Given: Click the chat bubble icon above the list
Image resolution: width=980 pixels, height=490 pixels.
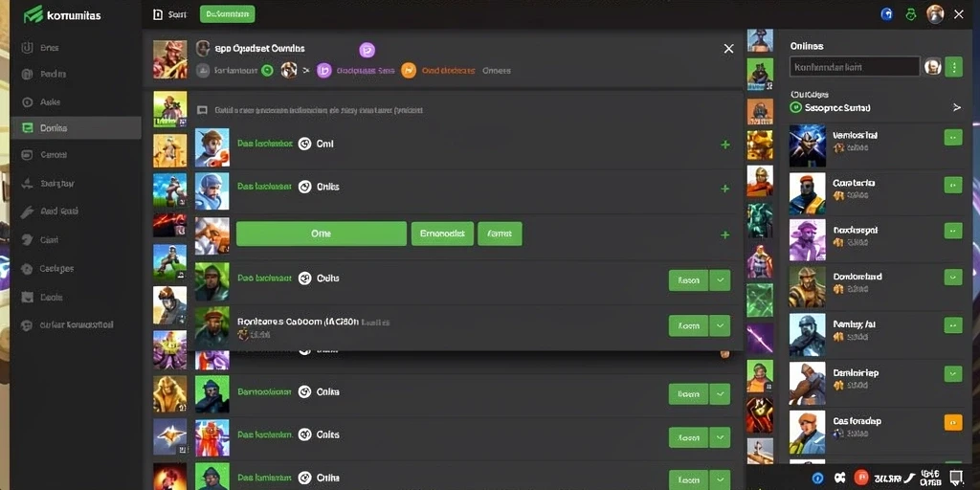Looking at the screenshot, I should point(202,110).
